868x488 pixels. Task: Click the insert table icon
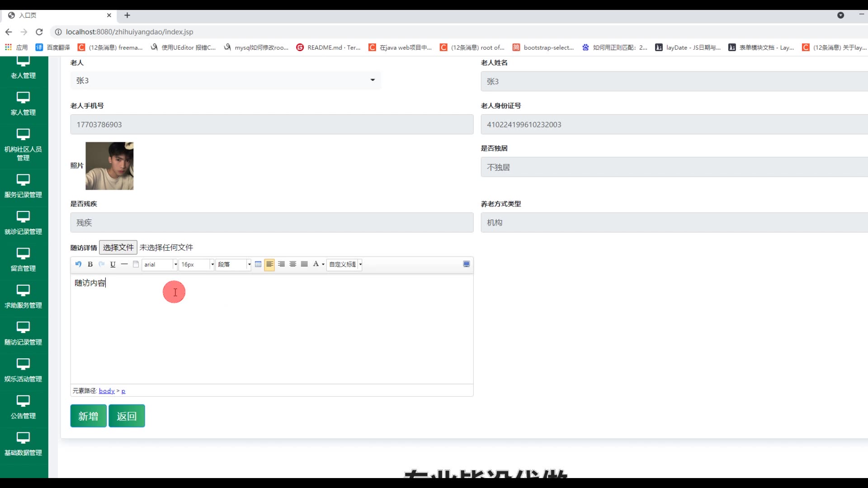(258, 264)
